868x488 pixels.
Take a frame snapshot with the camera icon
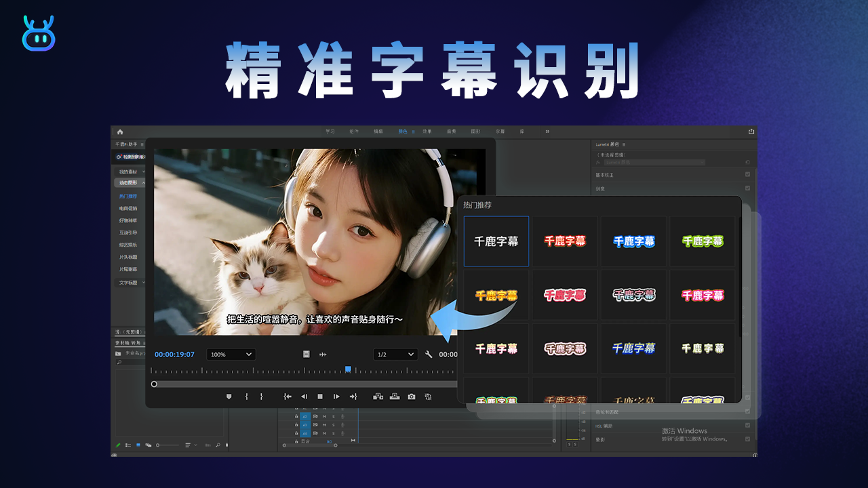(x=411, y=396)
